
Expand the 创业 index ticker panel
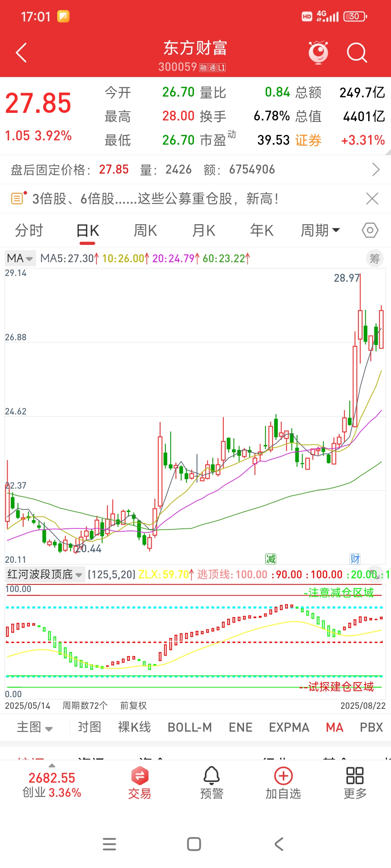52,781
